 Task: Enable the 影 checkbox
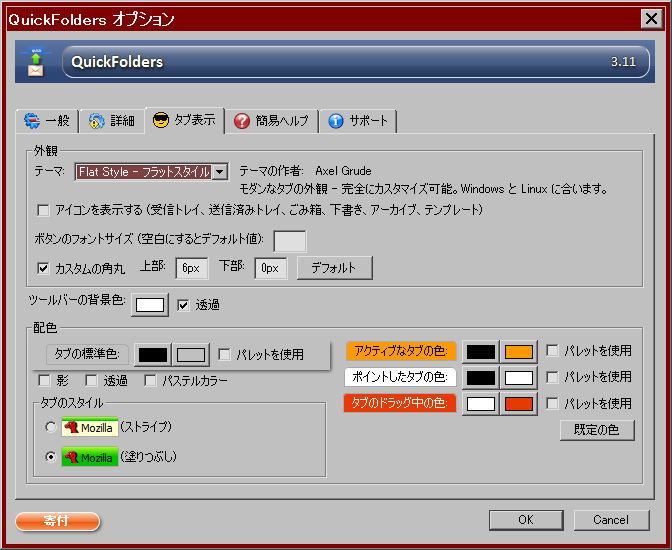point(44,380)
